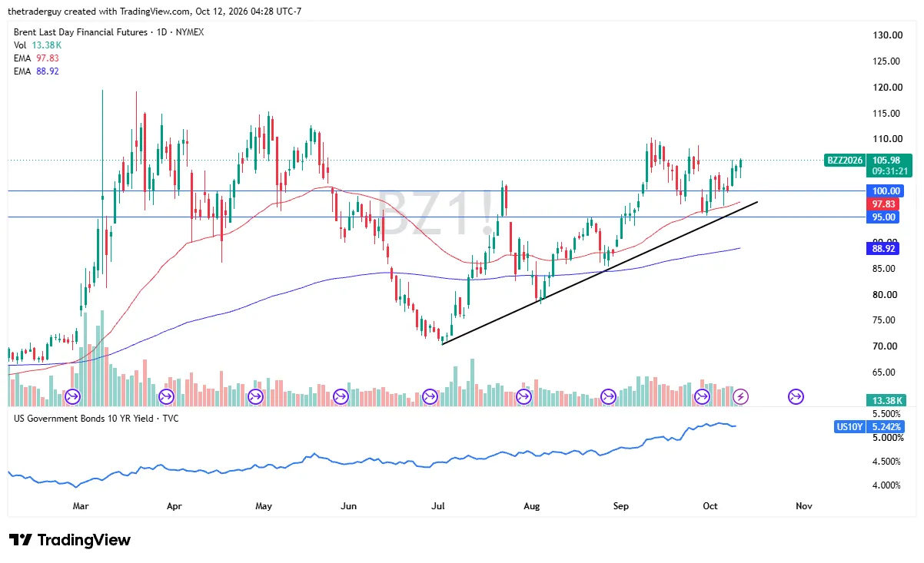This screenshot has width=924, height=563.
Task: Click the Vol 13.38K legend entry
Action: (38, 45)
